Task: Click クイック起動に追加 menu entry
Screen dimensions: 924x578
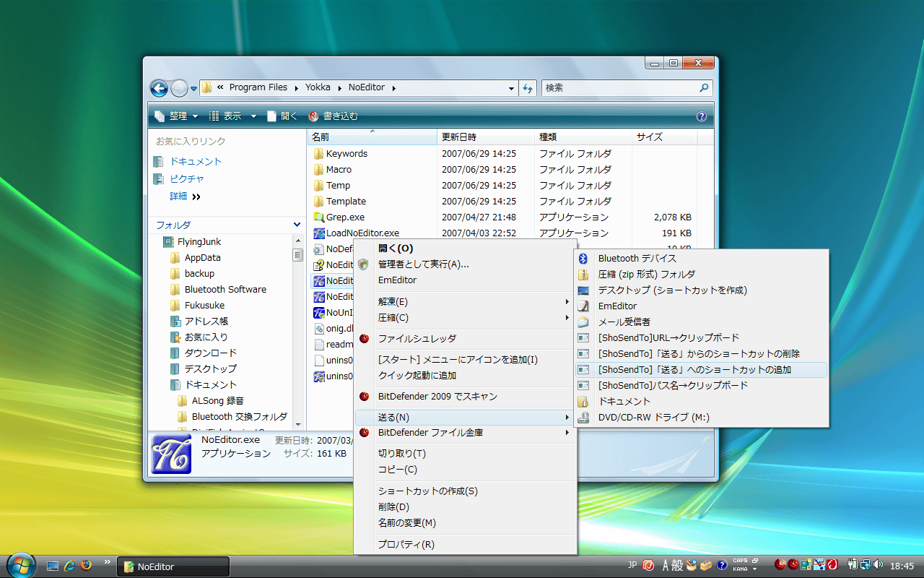Action: (x=464, y=376)
